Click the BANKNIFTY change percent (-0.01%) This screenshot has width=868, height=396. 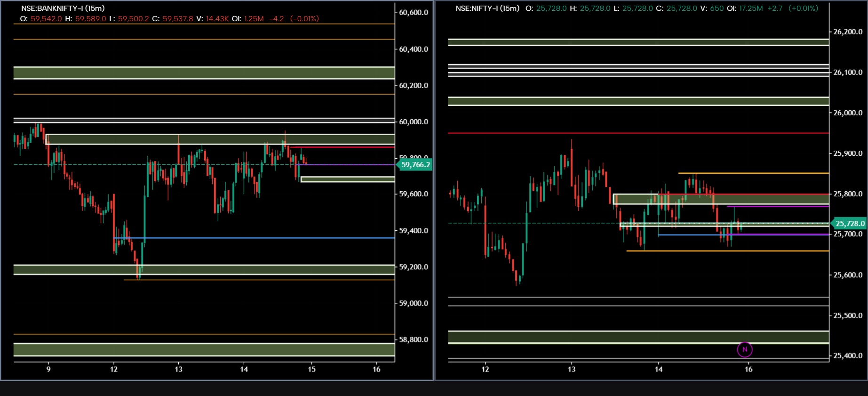[x=304, y=19]
